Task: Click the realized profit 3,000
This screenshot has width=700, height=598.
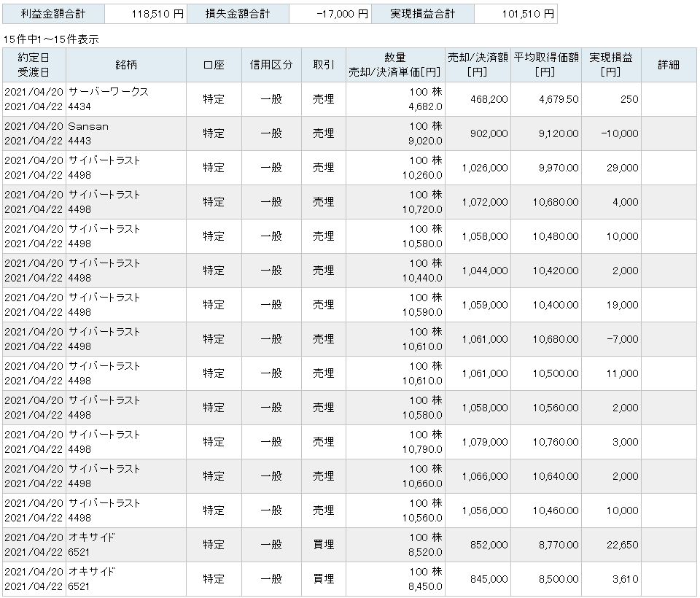Action: tap(626, 442)
